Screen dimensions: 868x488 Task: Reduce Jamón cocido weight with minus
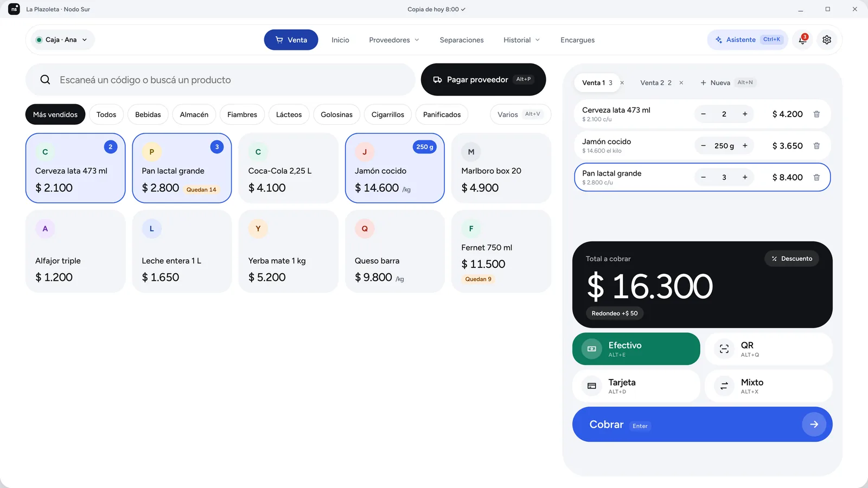[x=703, y=146]
